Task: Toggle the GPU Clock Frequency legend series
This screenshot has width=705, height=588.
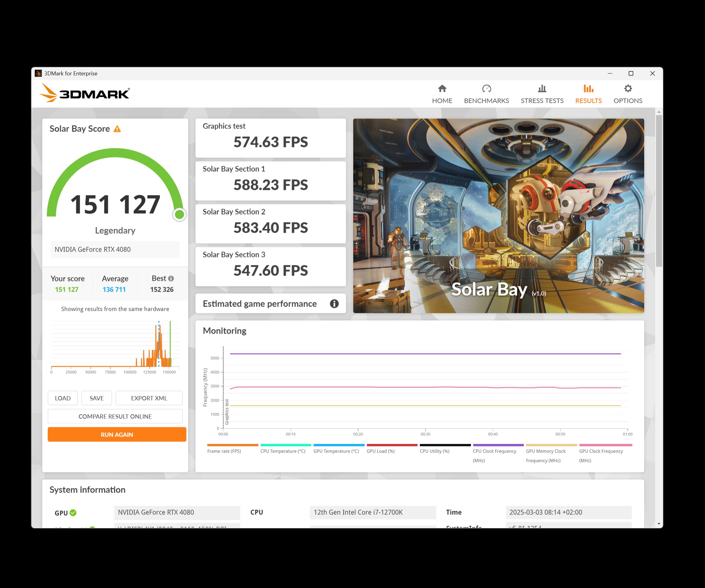Action: pos(605,453)
